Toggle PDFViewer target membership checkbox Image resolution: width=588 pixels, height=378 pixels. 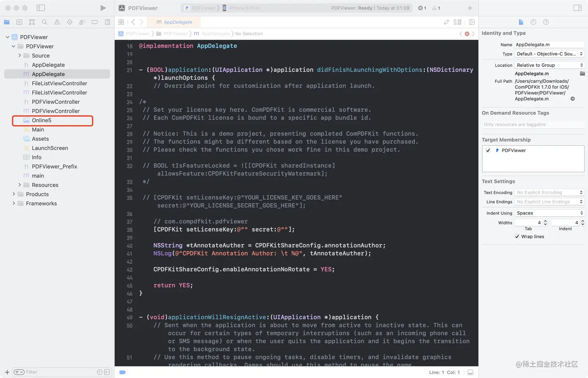click(488, 150)
